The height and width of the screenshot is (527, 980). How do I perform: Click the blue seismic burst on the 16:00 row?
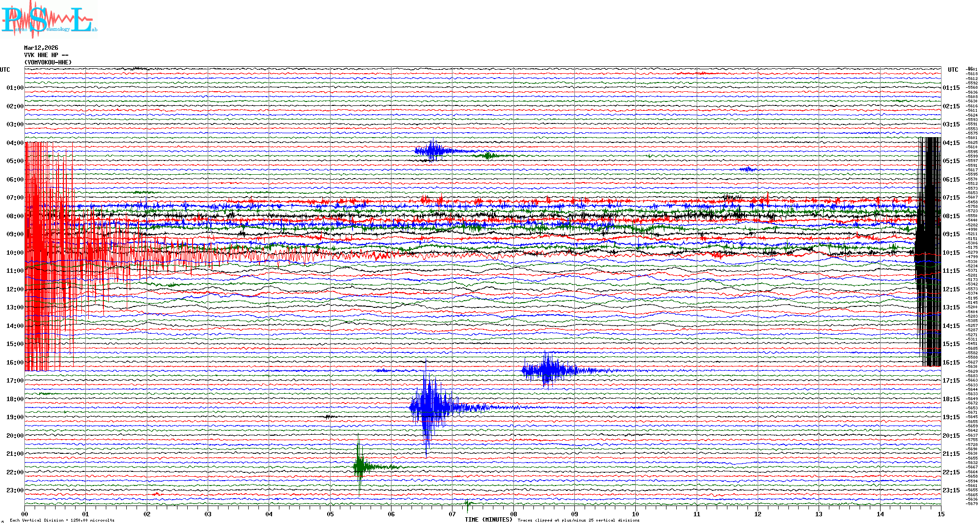coord(549,371)
